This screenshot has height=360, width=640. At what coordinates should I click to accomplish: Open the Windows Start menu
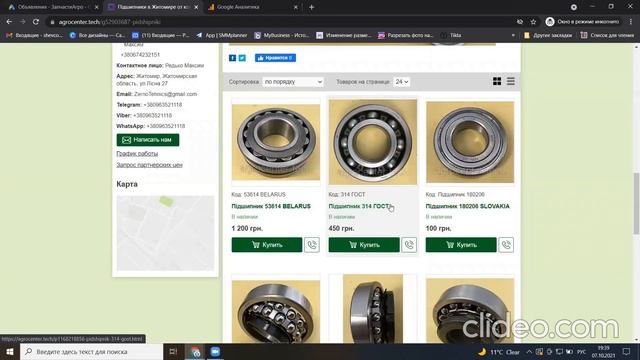tap(10, 351)
